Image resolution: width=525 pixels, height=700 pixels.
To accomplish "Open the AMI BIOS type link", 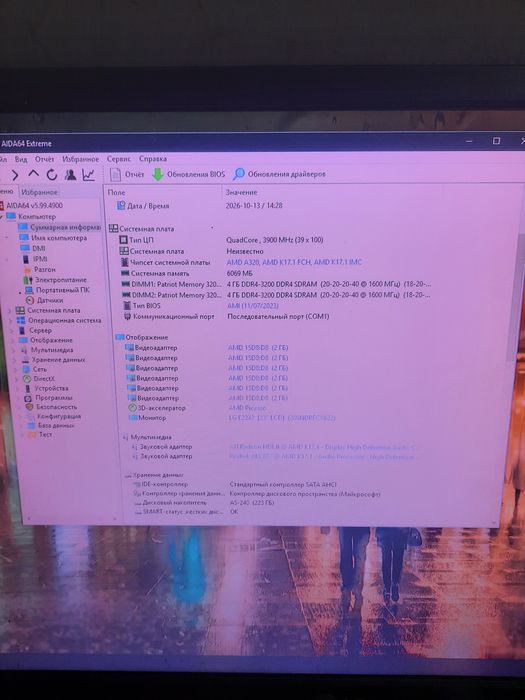I will pos(253,306).
